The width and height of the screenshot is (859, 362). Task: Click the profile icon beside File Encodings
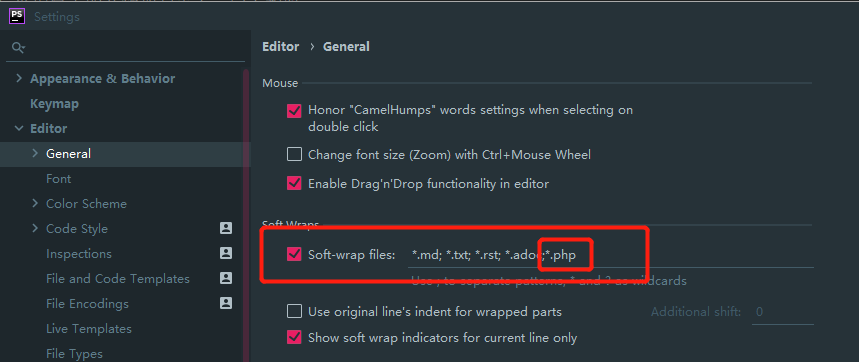click(x=226, y=303)
